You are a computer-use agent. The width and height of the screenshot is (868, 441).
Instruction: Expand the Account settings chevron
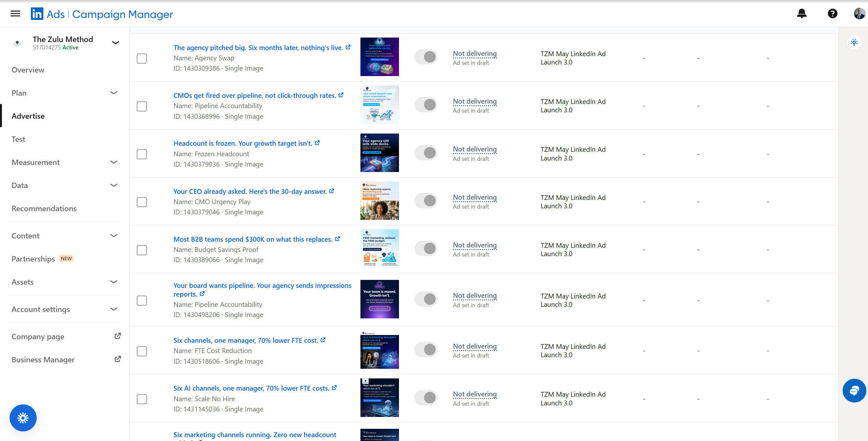[114, 309]
